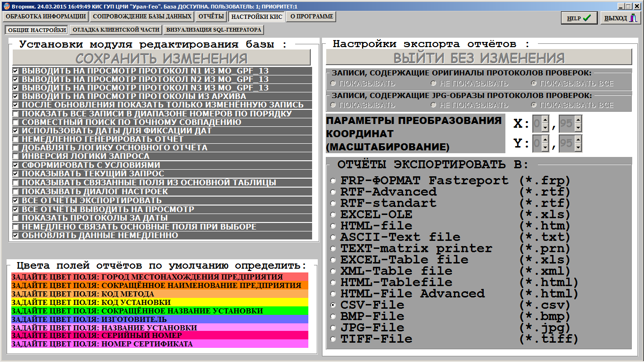This screenshot has height=362, width=644.
Task: Switch to ОТЛАДКА КЛИЕНТСКОЙ ЧАСТИ subtab
Action: coord(116,30)
